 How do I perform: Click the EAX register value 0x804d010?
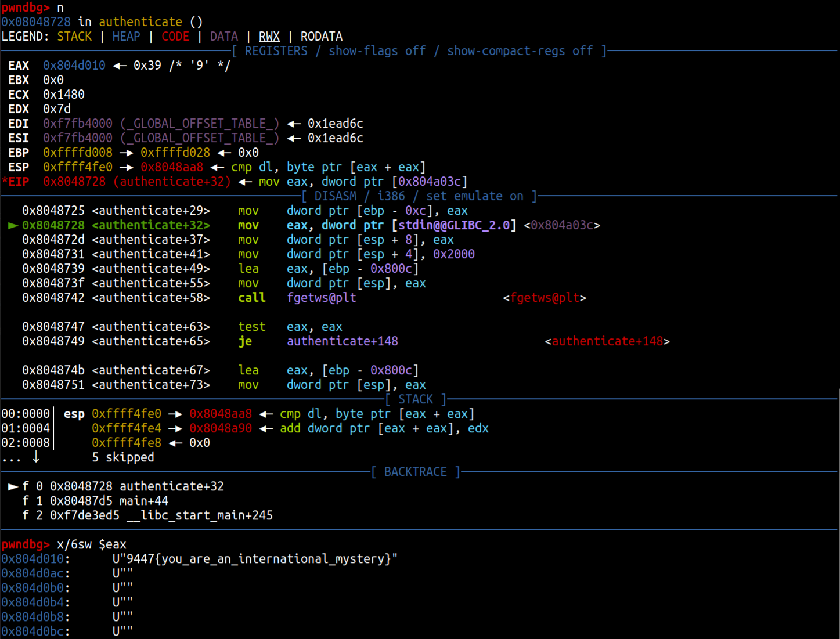tap(74, 66)
